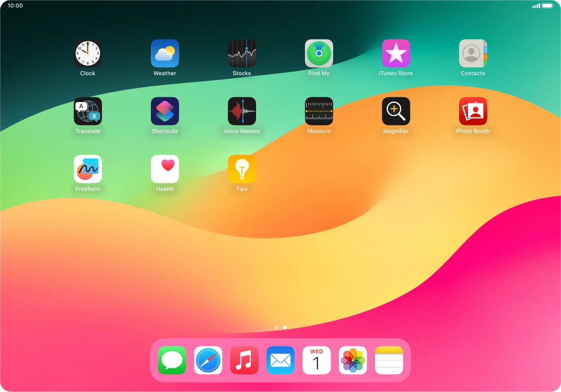Launch Safari from the dock
The height and width of the screenshot is (392, 561).
click(208, 360)
